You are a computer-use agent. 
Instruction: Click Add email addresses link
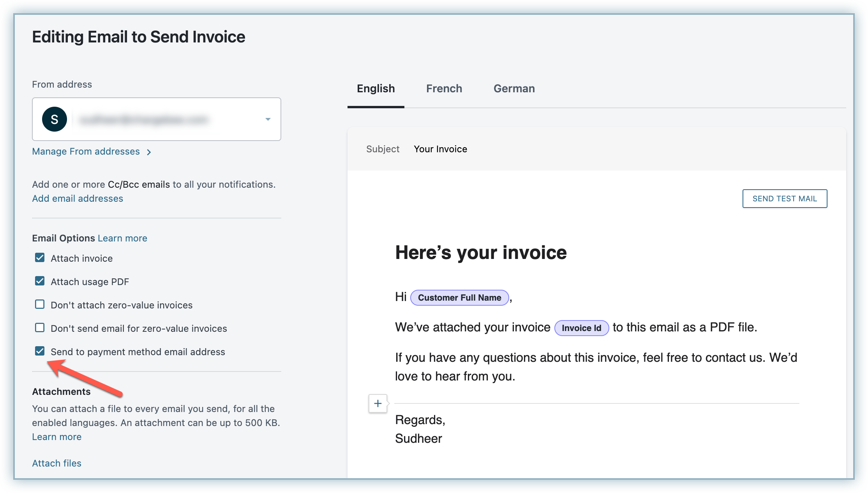click(78, 199)
